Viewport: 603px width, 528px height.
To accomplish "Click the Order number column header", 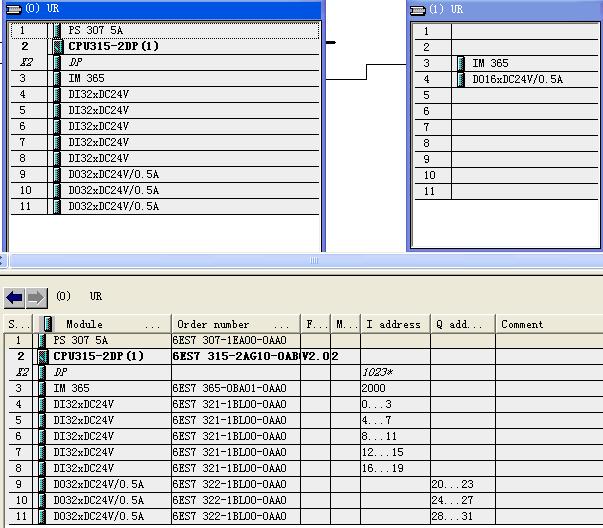I will pos(236,324).
